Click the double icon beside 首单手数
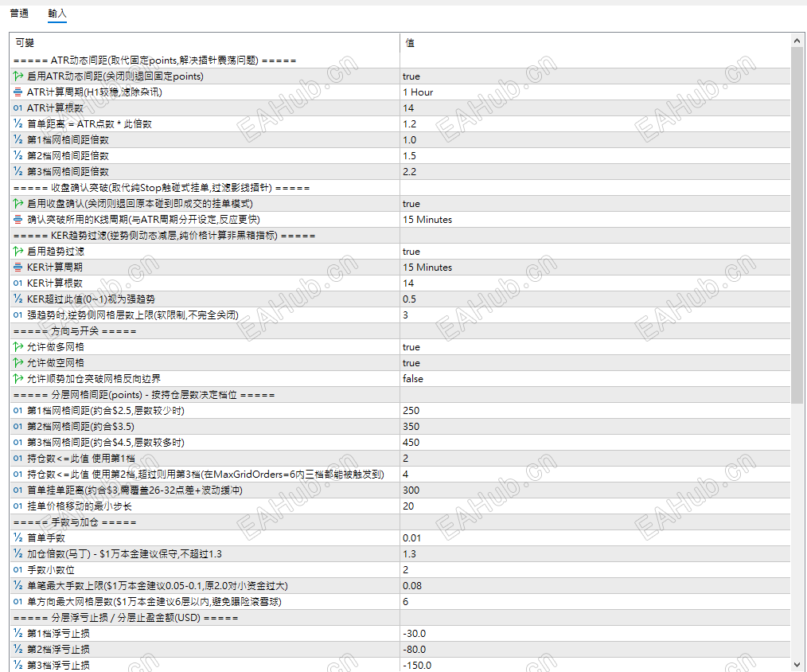The image size is (807, 672). coord(18,538)
